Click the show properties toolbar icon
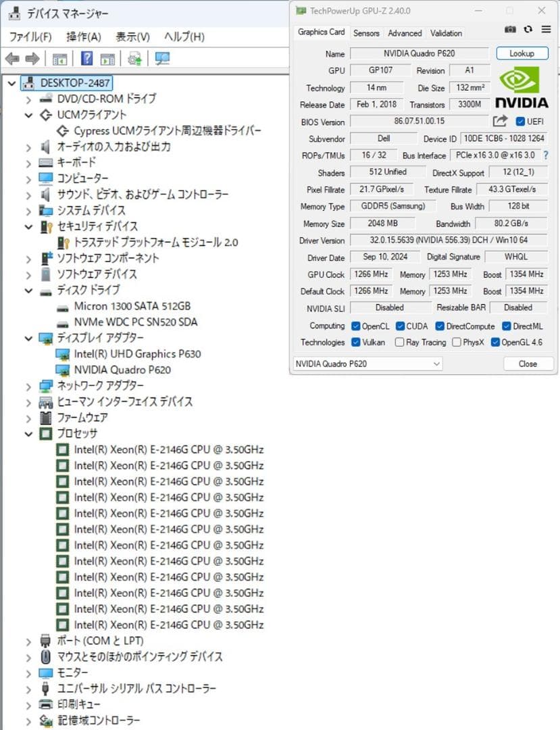560x730 pixels. pos(59,58)
